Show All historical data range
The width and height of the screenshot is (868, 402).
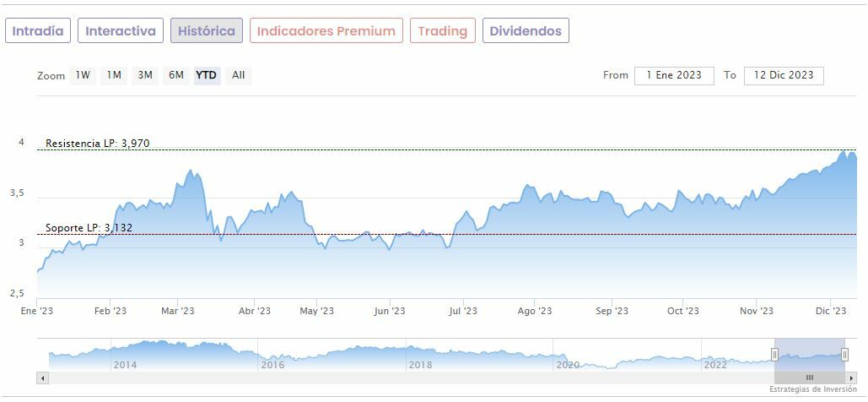tap(239, 75)
